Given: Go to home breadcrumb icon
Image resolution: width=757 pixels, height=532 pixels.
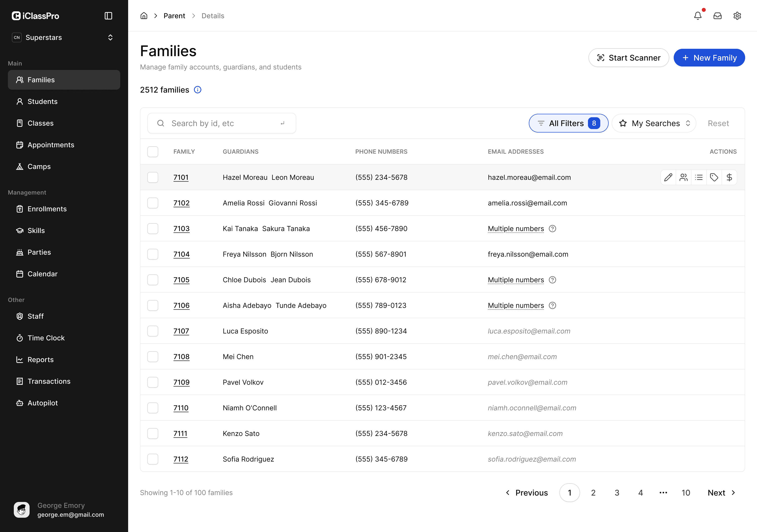Looking at the screenshot, I should [144, 16].
